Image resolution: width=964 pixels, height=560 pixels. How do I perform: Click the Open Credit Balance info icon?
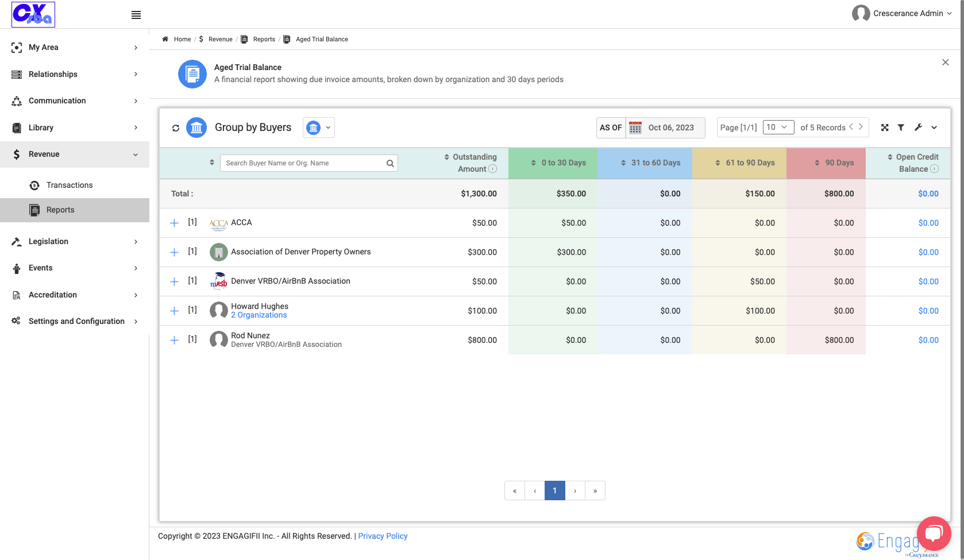tap(934, 169)
